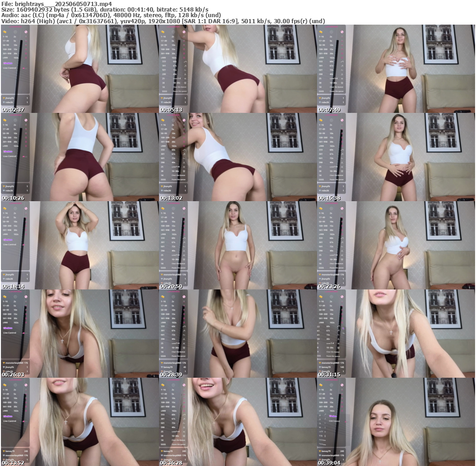Select the Size and duration info line

(x=105, y=10)
